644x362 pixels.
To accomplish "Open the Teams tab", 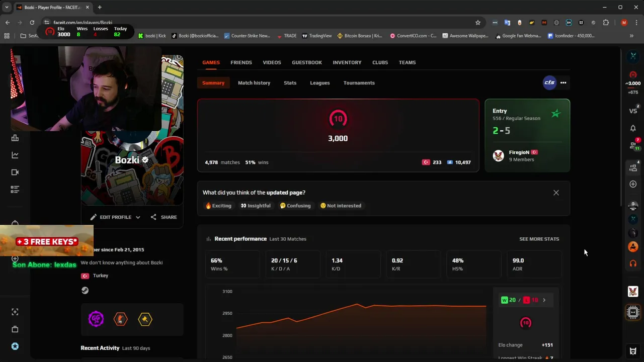I will (407, 62).
